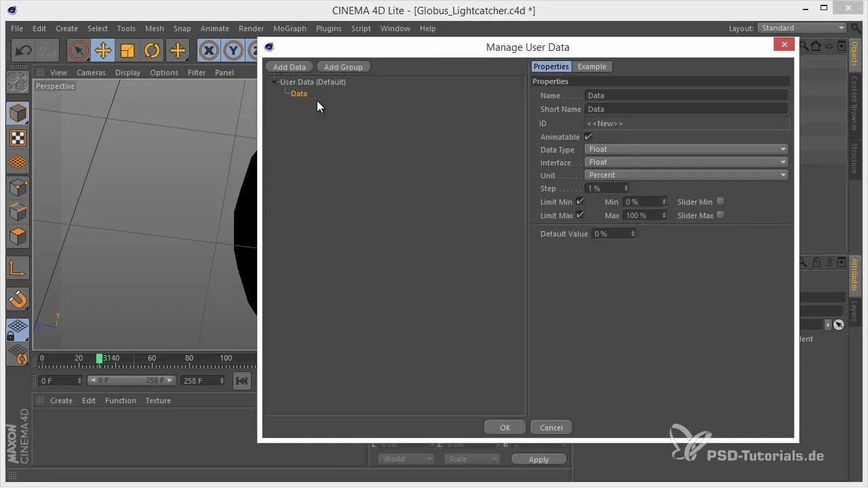Click the Objects panel search icon

coord(804,46)
